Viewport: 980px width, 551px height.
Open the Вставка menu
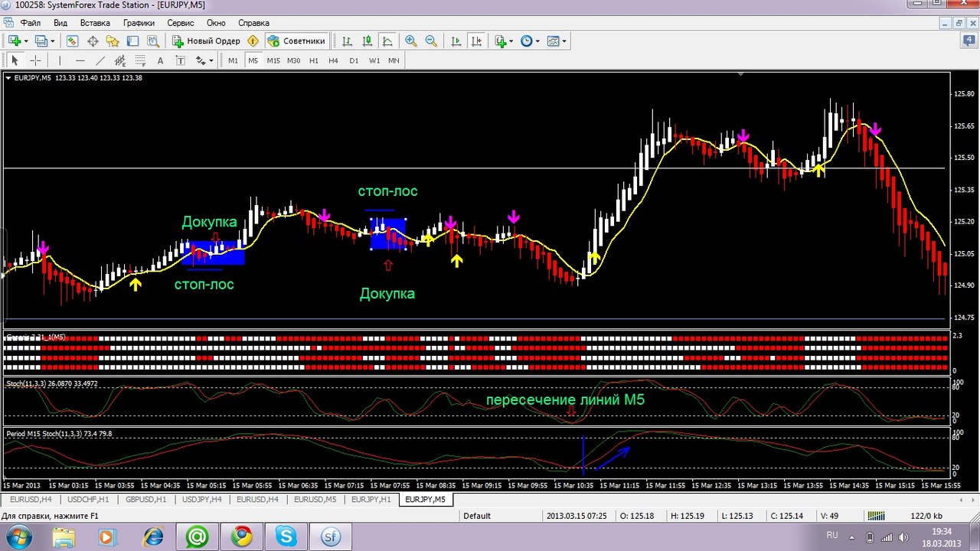pos(95,23)
